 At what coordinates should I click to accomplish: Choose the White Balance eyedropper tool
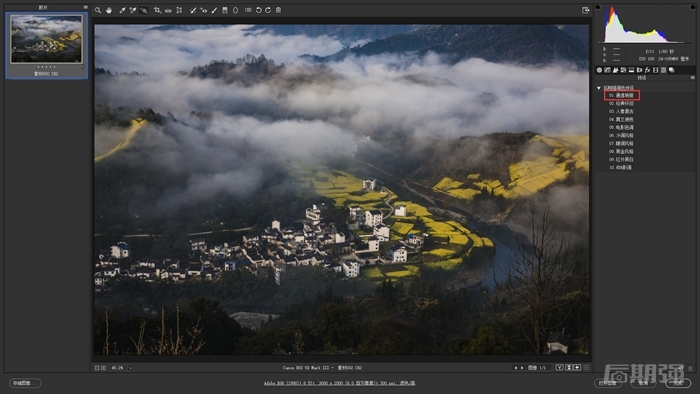point(122,10)
